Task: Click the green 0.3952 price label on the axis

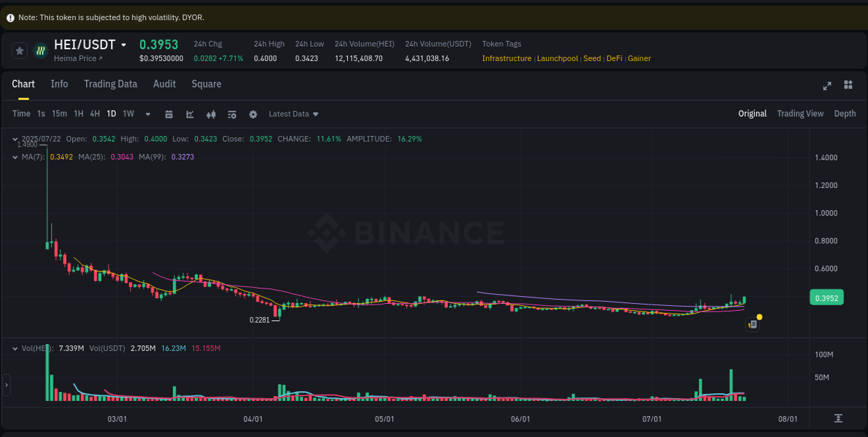Action: 826,296
